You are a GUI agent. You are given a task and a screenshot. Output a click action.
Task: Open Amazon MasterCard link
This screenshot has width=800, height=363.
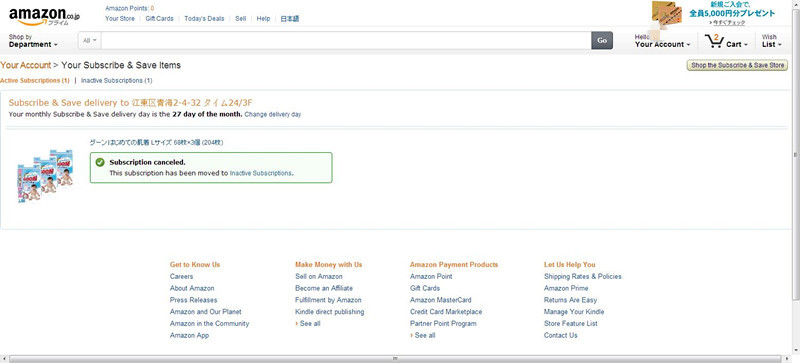(441, 300)
